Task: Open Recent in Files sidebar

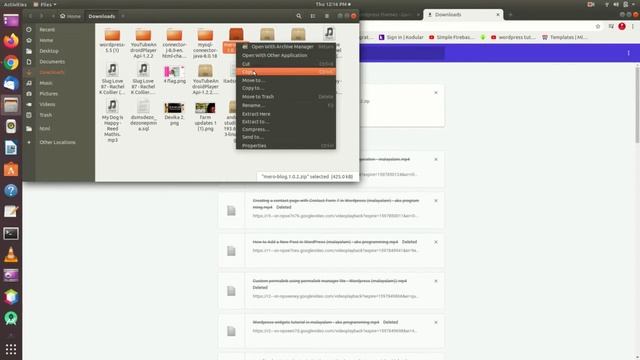Action: [x=47, y=30]
